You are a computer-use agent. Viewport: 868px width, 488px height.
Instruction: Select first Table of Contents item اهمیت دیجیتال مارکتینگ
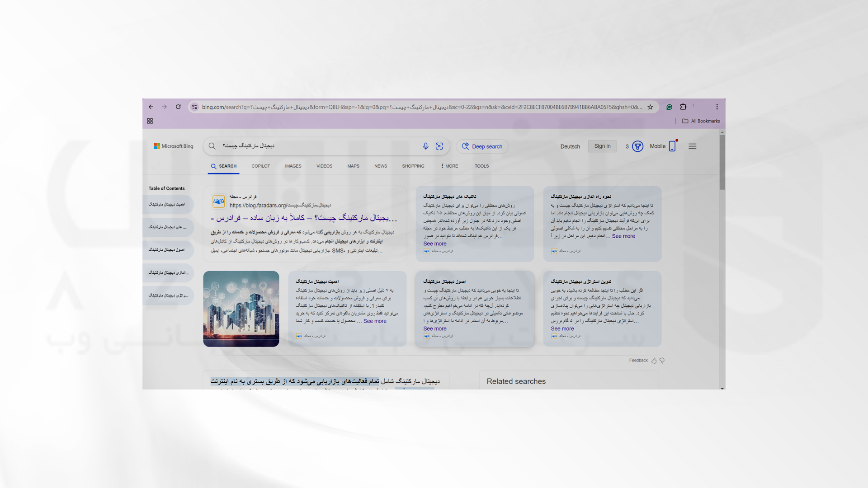coord(167,205)
